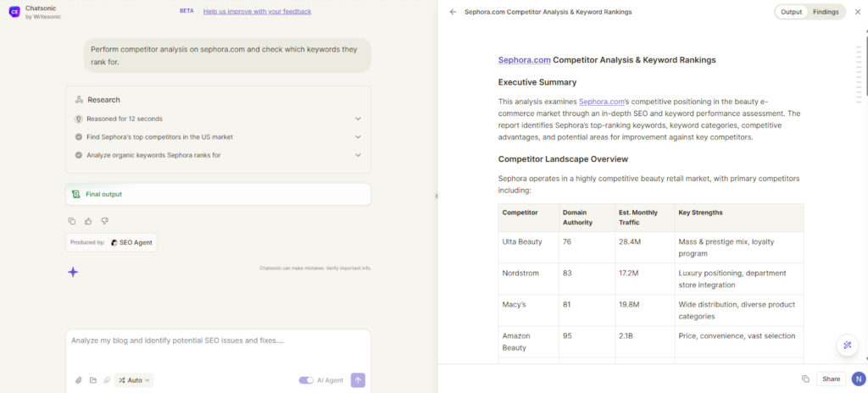Attach a file with the paperclip icon
Image resolution: width=868 pixels, height=393 pixels.
click(x=79, y=380)
